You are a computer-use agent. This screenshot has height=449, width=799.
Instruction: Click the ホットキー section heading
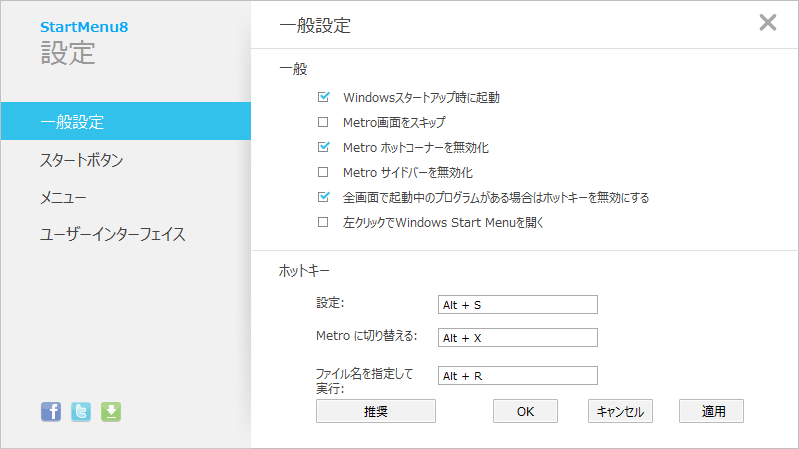coord(304,271)
